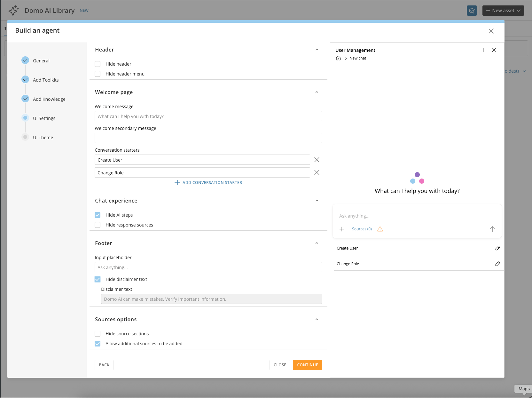Screen dimensions: 532x398
Task: Click ADD CONVERSATION STARTER
Action: [208, 183]
